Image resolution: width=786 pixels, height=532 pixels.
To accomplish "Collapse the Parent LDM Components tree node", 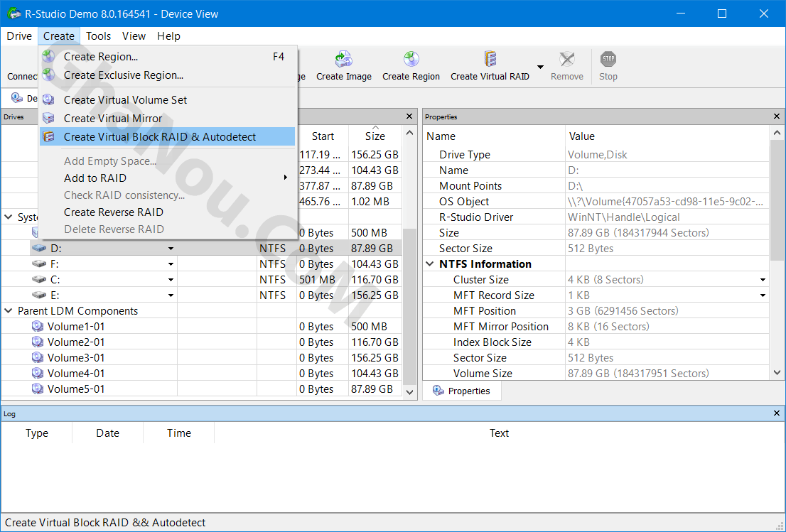I will tap(9, 310).
